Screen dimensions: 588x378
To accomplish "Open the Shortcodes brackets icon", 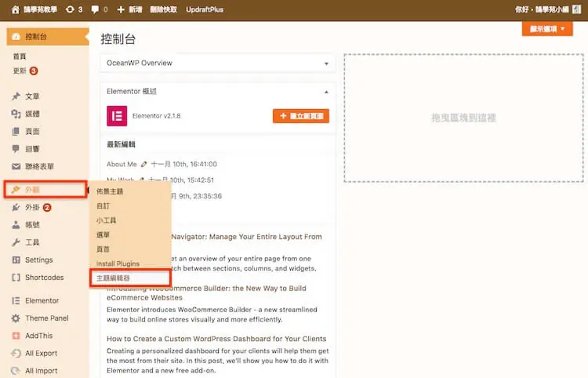I will click(x=16, y=278).
